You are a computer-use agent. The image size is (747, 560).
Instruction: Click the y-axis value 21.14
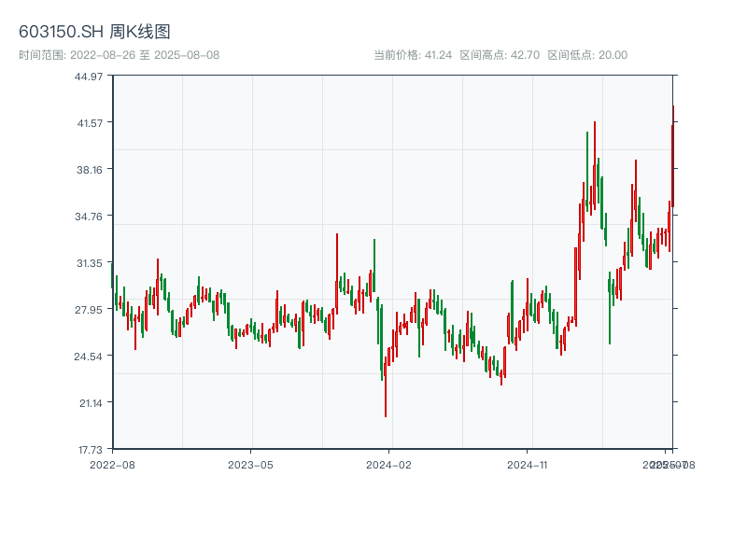pyautogui.click(x=91, y=403)
